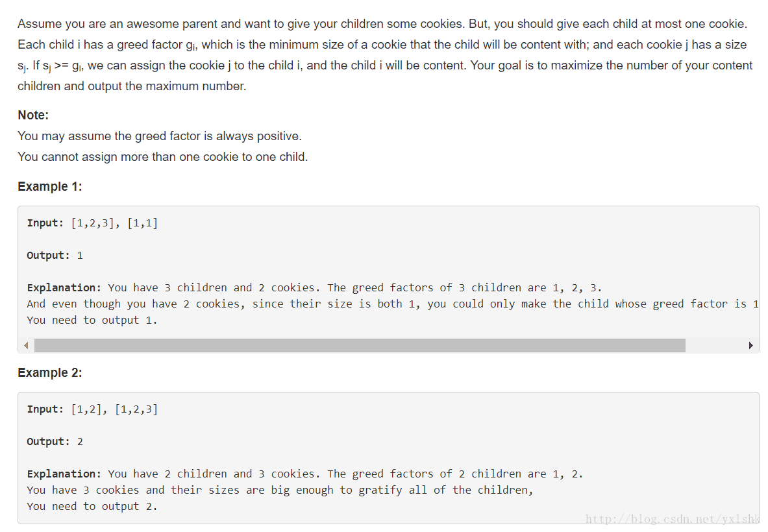Click the Example 2 heading

pyautogui.click(x=50, y=372)
